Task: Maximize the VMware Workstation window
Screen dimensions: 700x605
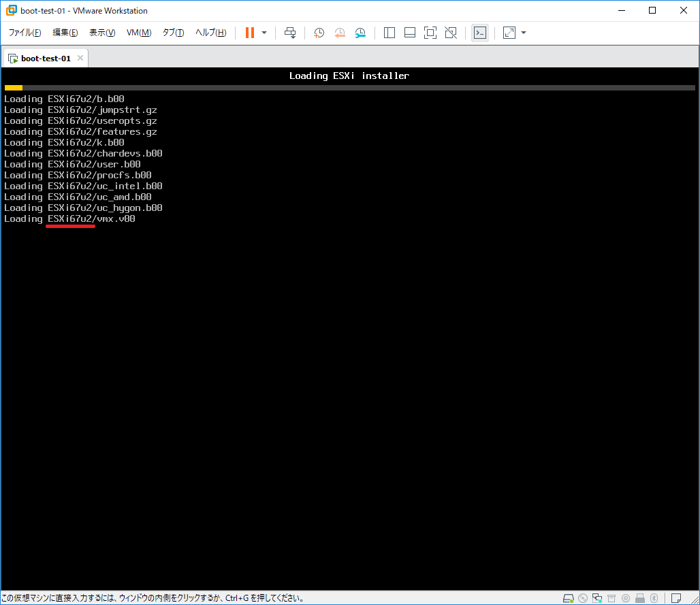Action: click(652, 10)
